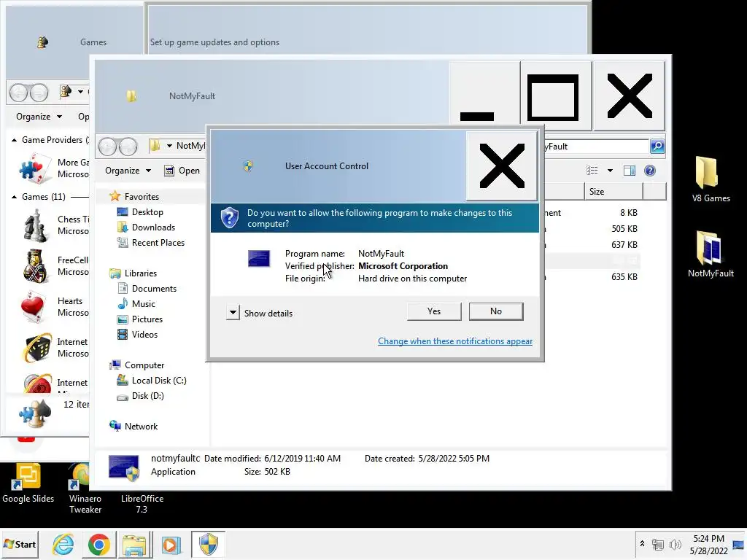Sort by the Size column header
Image resolution: width=747 pixels, height=560 pixels.
pyautogui.click(x=613, y=192)
